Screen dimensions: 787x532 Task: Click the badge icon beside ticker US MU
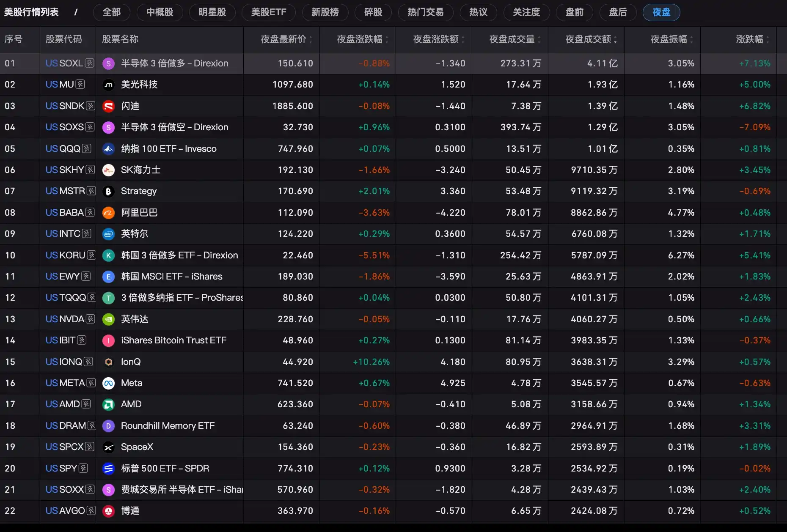coord(80,85)
